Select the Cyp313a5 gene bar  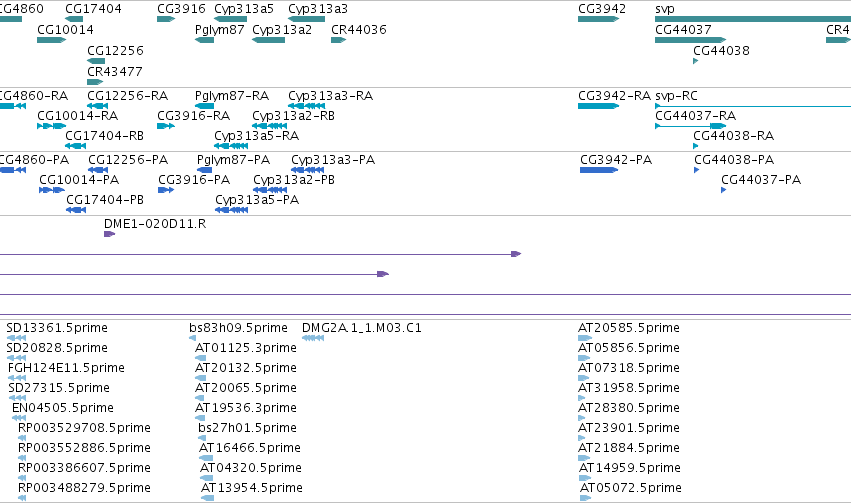click(231, 19)
